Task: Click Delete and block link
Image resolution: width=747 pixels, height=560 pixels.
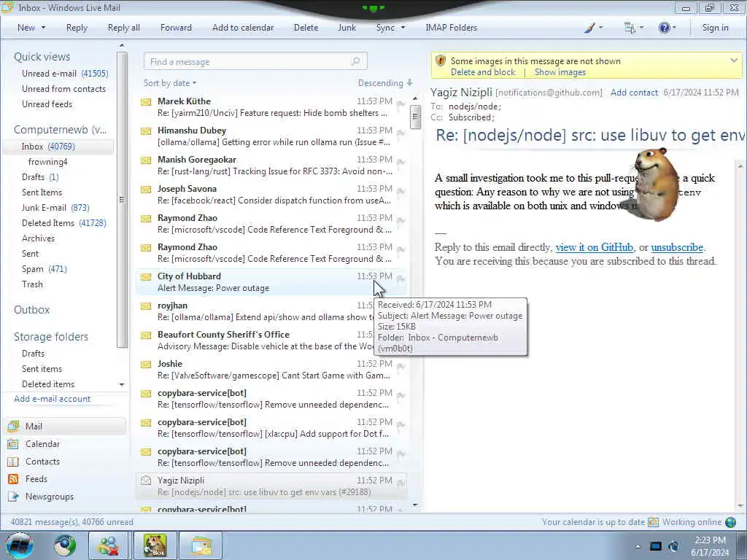Action: point(483,72)
